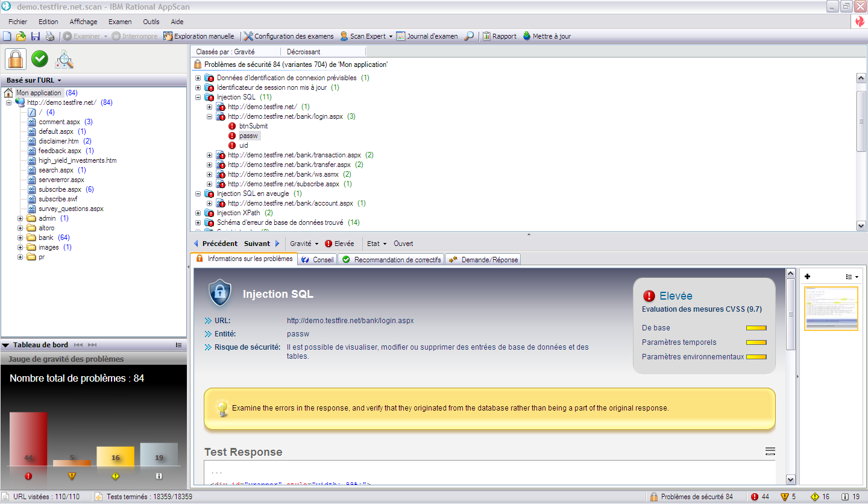The height and width of the screenshot is (504, 868).
Task: Click the magnifying glass search icon in toolbar
Action: [468, 36]
